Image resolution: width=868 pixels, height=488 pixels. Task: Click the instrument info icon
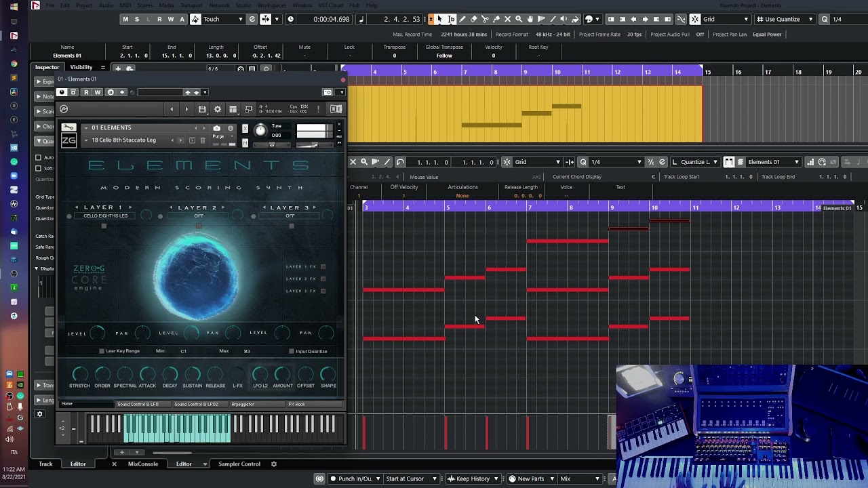click(231, 128)
